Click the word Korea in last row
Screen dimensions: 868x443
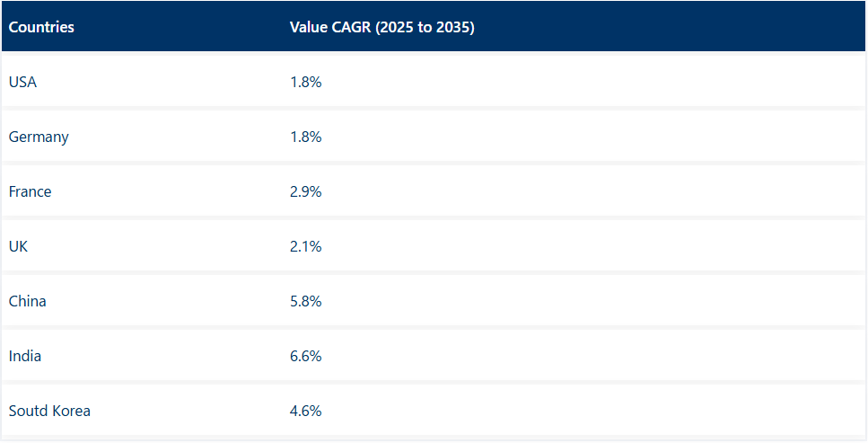[x=70, y=411]
